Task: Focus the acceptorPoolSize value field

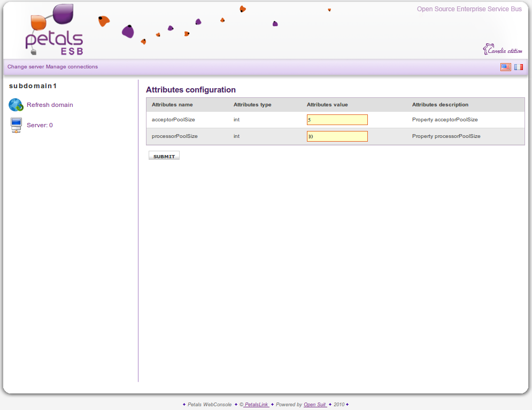Action: 337,120
